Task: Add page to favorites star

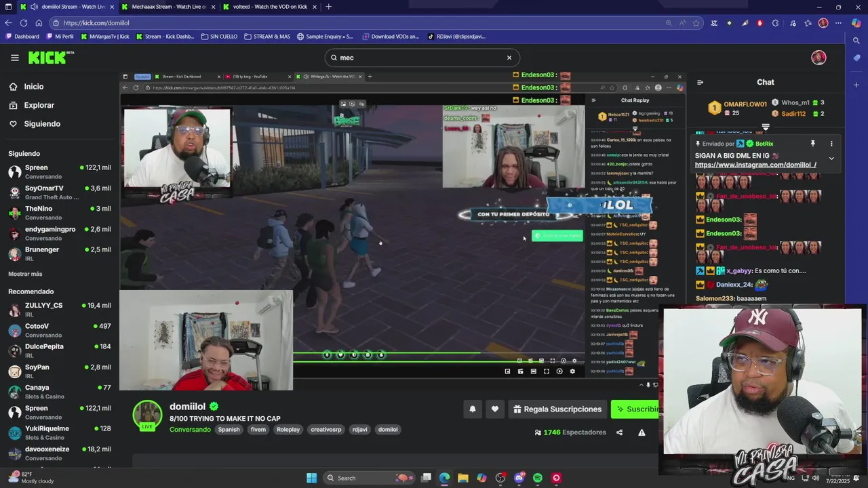Action: [x=696, y=23]
